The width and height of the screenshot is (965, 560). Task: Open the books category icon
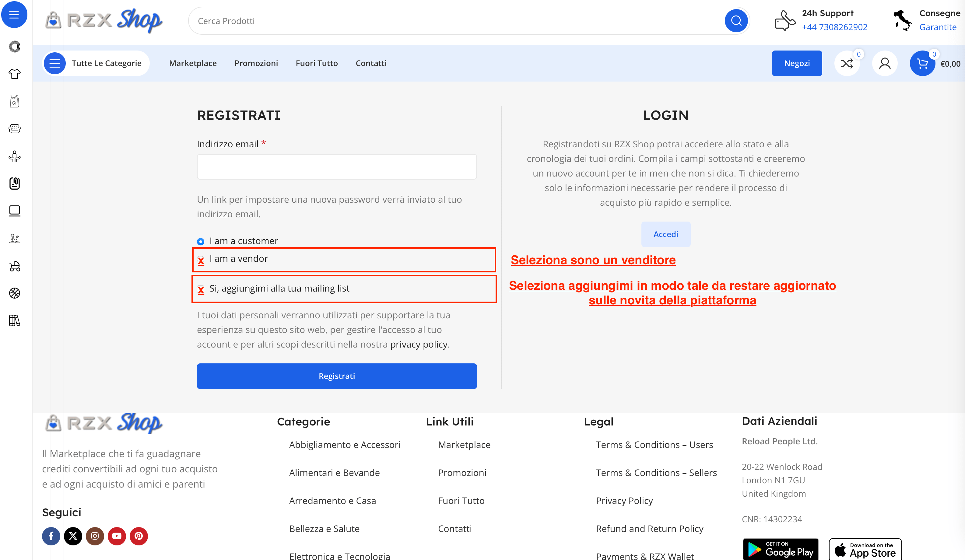tap(15, 320)
